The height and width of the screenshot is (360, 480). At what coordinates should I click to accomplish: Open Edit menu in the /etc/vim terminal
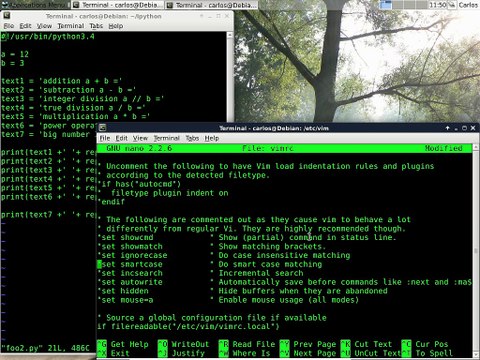click(x=121, y=138)
